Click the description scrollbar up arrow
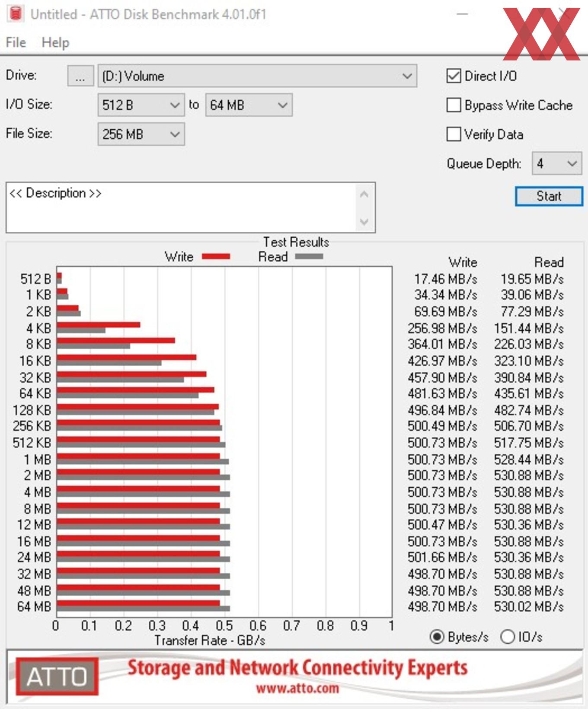 (364, 195)
